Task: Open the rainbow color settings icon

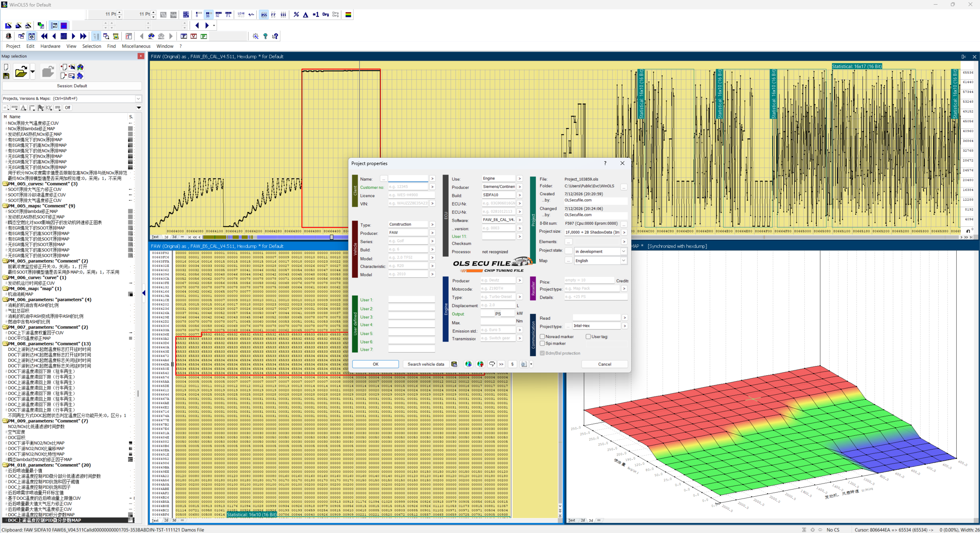Action: pyautogui.click(x=348, y=15)
